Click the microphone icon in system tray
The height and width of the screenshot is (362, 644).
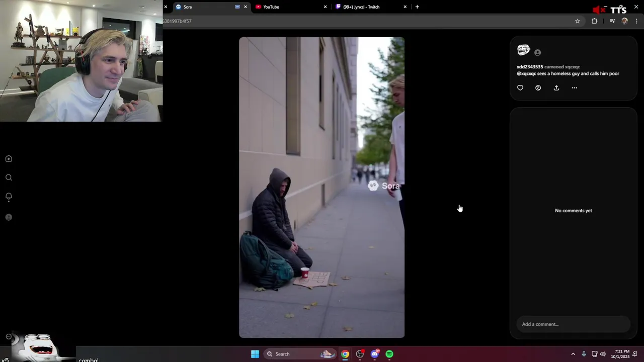tap(584, 354)
